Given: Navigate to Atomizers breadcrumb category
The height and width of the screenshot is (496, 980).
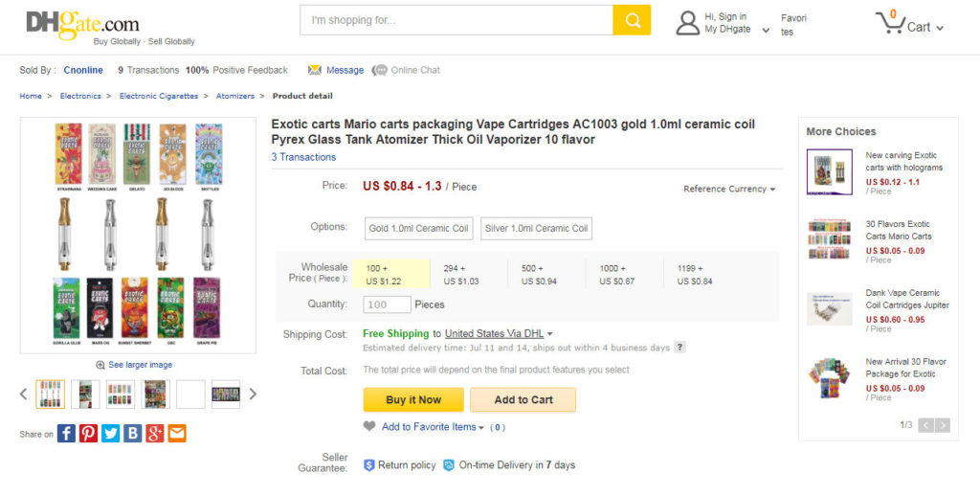Looking at the screenshot, I should coord(235,97).
